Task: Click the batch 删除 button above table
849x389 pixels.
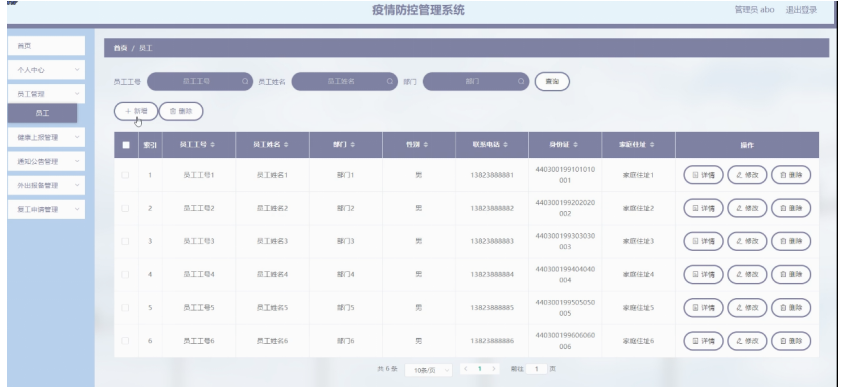Action: pyautogui.click(x=181, y=111)
